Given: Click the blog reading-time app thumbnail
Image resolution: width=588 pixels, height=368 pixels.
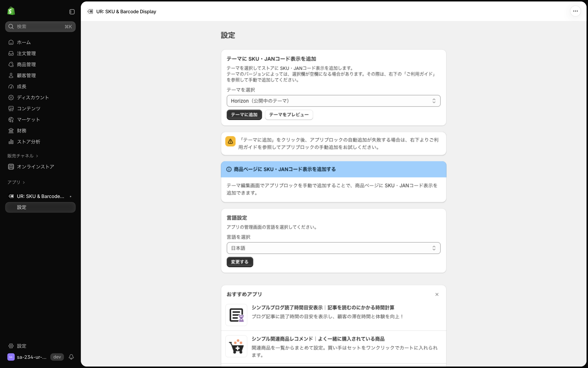Looking at the screenshot, I should pos(236,315).
